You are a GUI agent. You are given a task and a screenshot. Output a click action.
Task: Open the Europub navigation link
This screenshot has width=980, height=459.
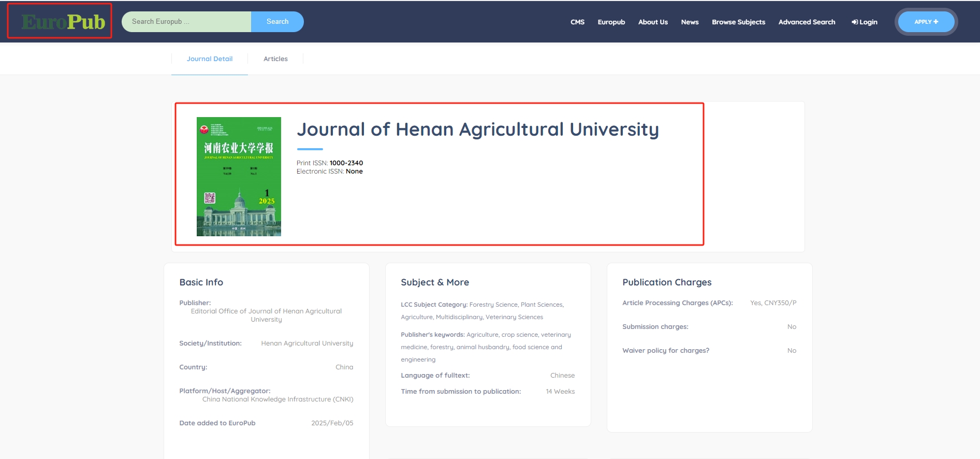611,22
